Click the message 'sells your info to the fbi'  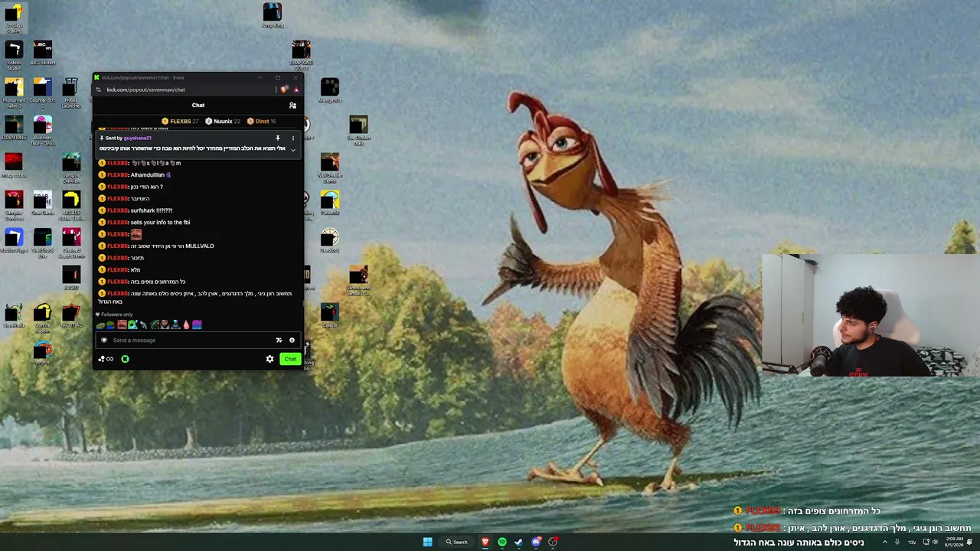(x=160, y=223)
